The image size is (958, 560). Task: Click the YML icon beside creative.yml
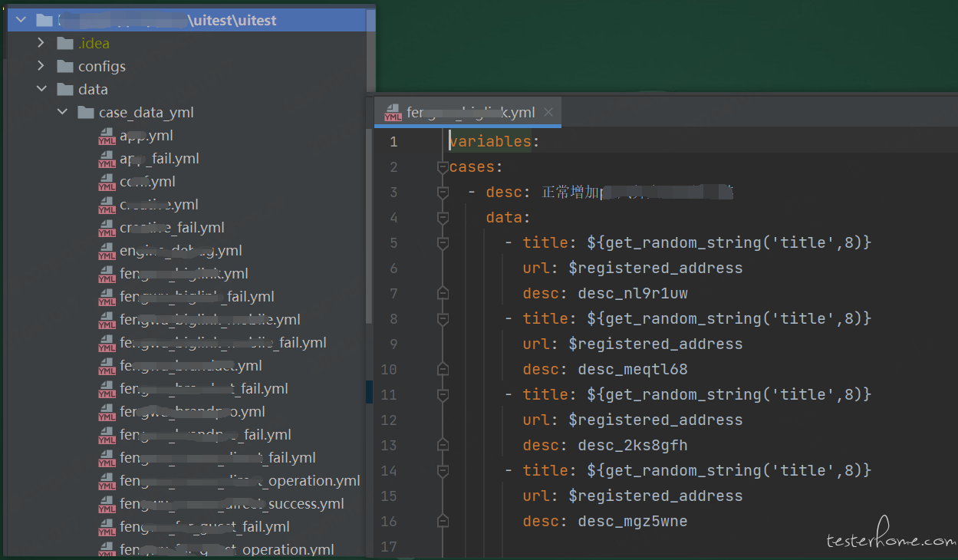coord(107,205)
